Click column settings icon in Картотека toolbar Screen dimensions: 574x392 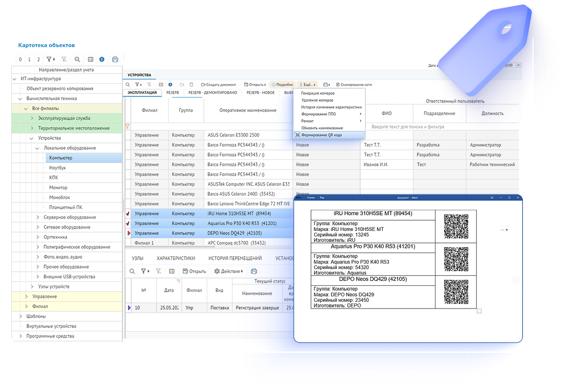pos(90,59)
